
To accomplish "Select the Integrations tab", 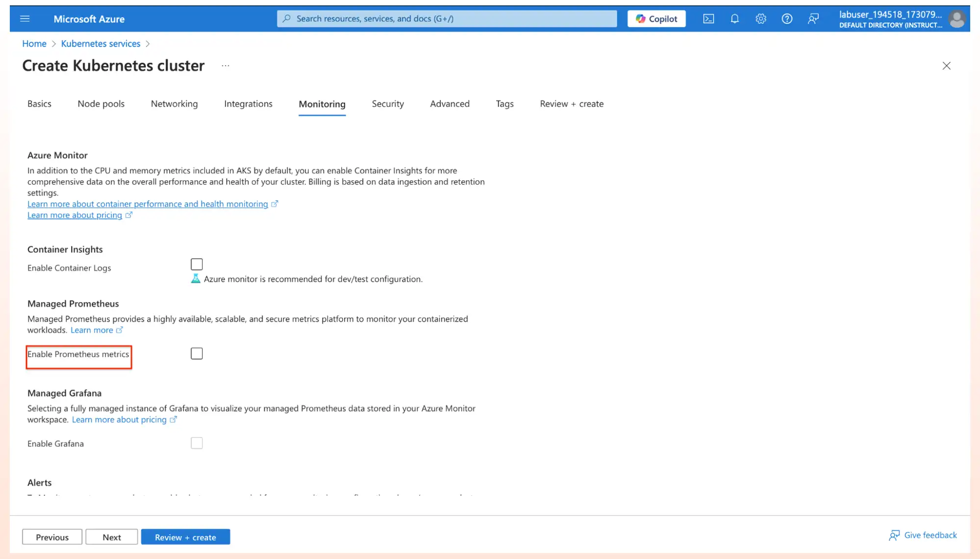I will [x=248, y=104].
